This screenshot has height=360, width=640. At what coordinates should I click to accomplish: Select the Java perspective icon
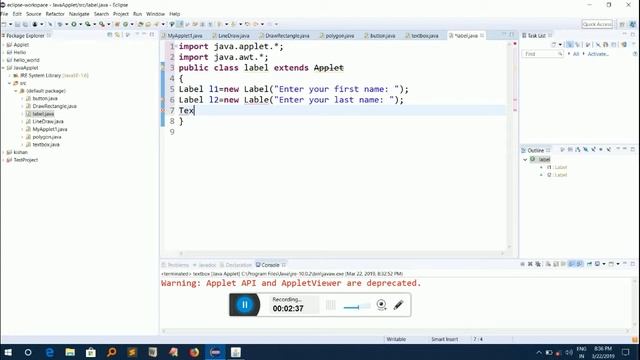tap(632, 24)
